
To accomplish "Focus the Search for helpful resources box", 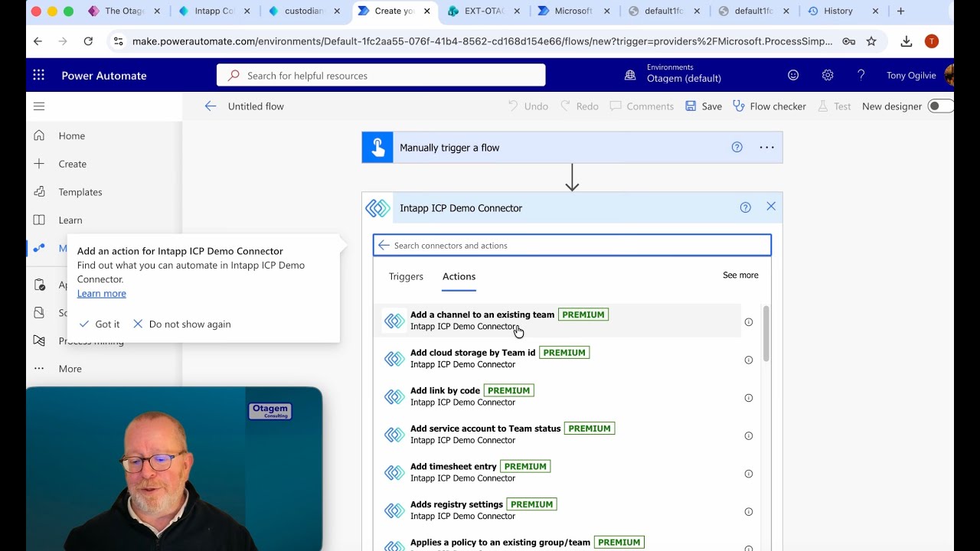I will tap(381, 76).
